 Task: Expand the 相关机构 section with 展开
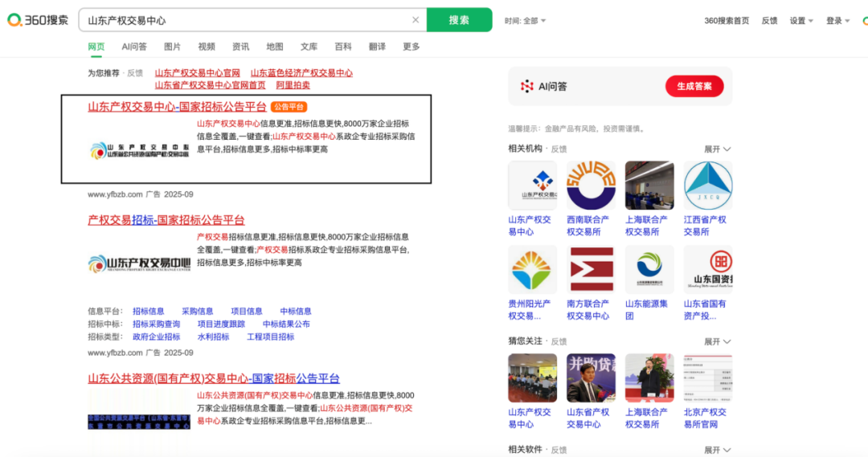[717, 149]
